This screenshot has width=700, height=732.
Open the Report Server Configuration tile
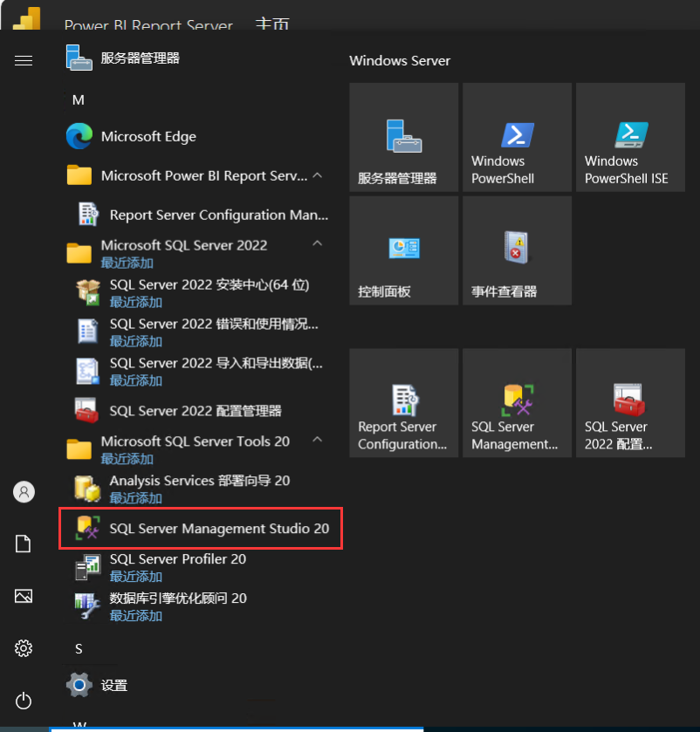tap(404, 403)
